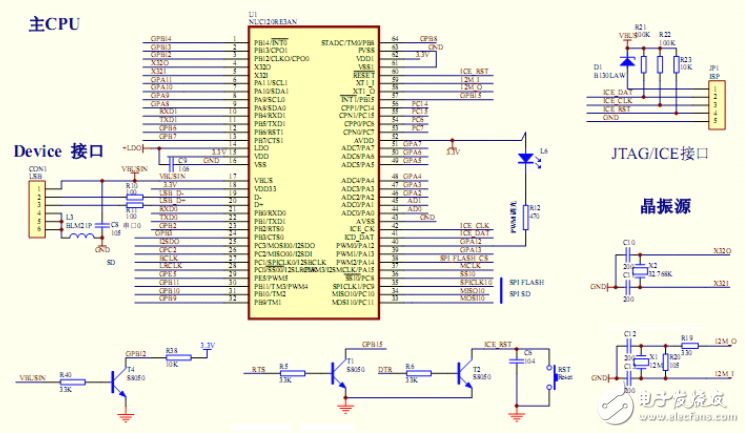
Task: Click the Device 接口 section heading
Action: pos(59,151)
